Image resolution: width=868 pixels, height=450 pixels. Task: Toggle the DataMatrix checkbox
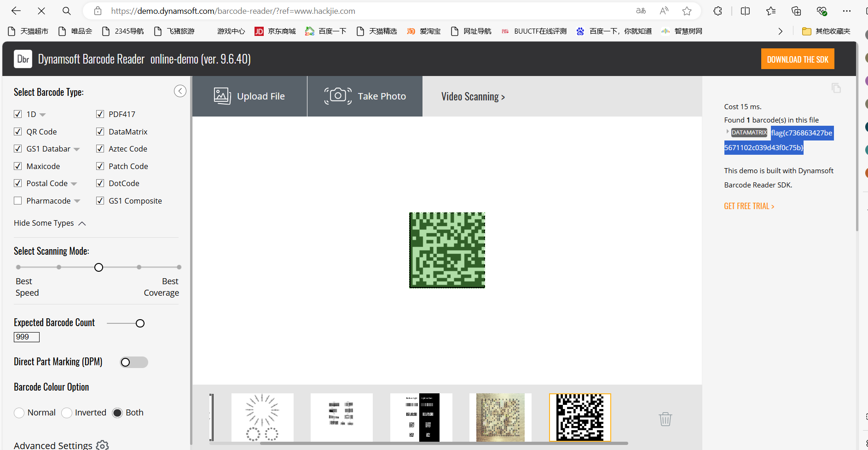coord(100,131)
